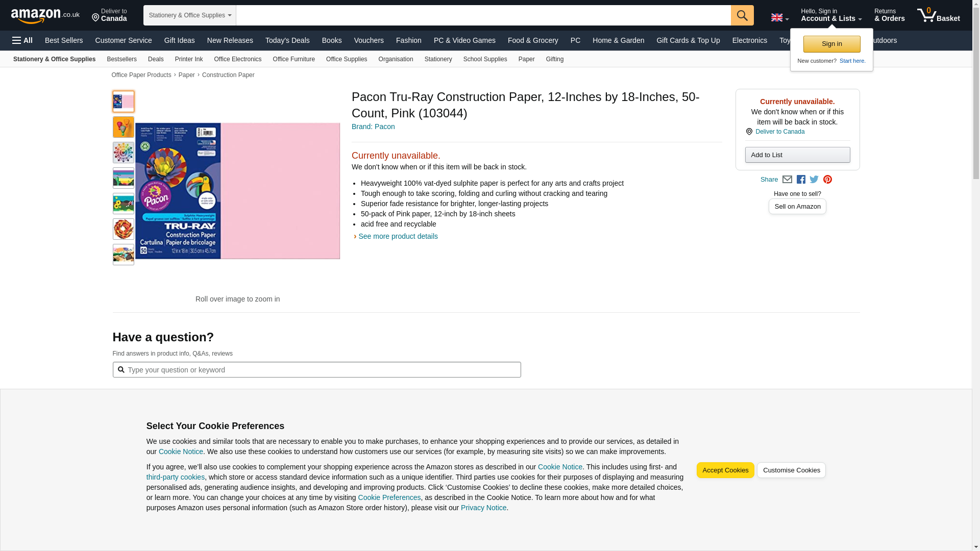Click the Amazon.co.uk logo
Screen dimensions: 980x551
click(45, 15)
